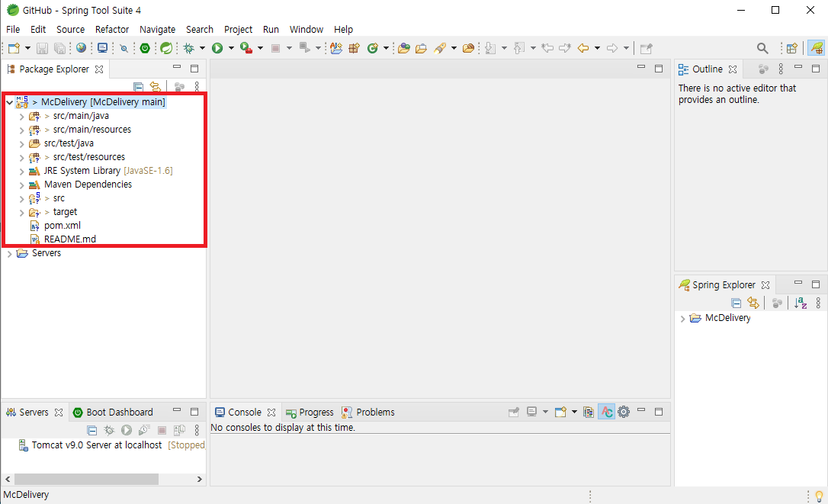Click Collapse All in Spring Explorer
828x504 pixels.
point(736,303)
